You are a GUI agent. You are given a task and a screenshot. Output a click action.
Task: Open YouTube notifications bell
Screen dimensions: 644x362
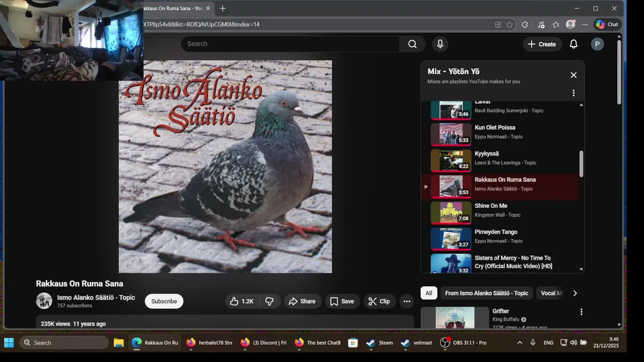tap(574, 44)
